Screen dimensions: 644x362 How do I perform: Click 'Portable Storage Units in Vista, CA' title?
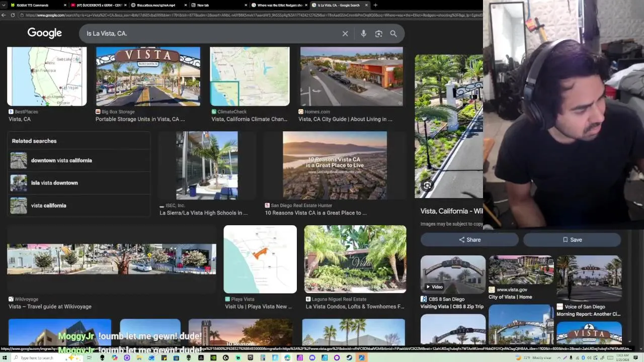pos(140,119)
